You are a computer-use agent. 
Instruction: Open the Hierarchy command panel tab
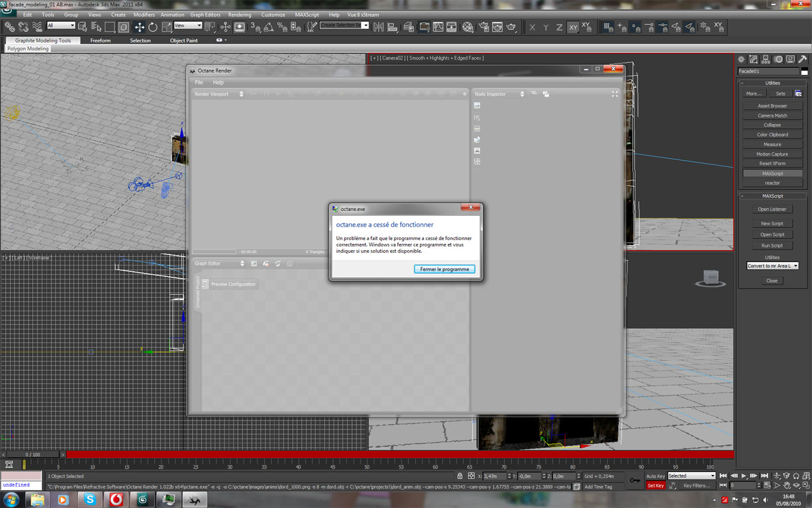click(767, 59)
